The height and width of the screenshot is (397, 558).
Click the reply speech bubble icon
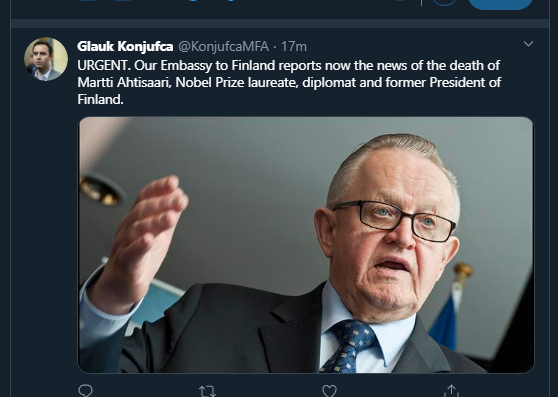click(x=85, y=391)
